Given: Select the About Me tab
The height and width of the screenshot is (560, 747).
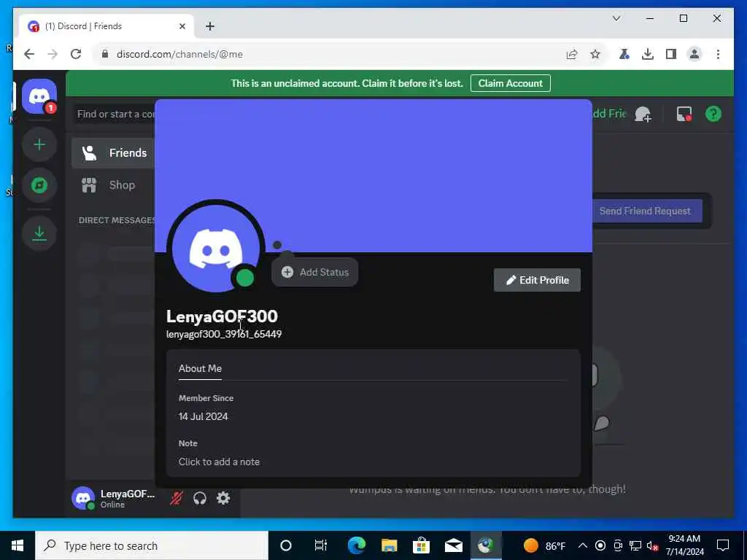Looking at the screenshot, I should click(x=200, y=368).
